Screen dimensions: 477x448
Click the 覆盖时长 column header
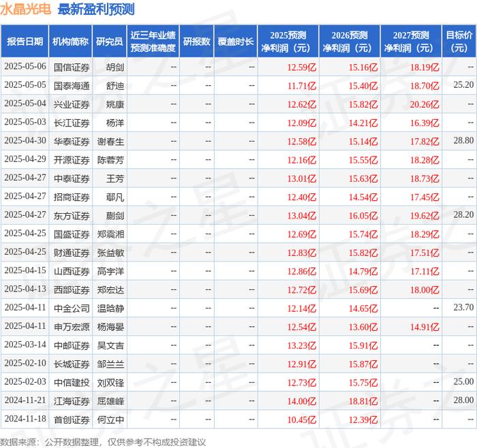point(236,42)
